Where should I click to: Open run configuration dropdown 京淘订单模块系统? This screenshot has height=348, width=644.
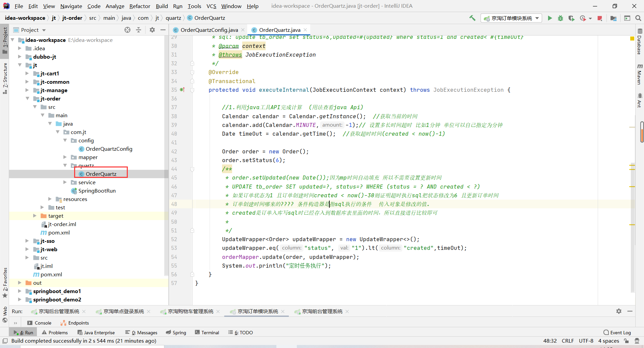click(x=512, y=18)
